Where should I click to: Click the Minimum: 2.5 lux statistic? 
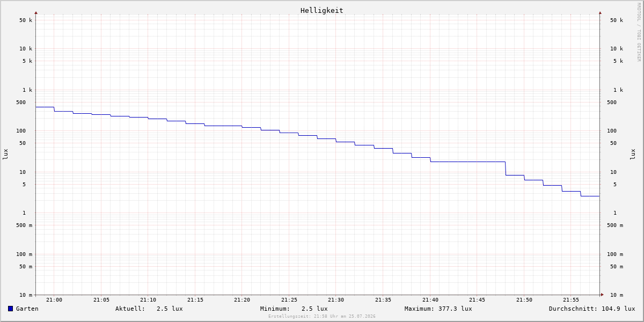click(x=294, y=309)
